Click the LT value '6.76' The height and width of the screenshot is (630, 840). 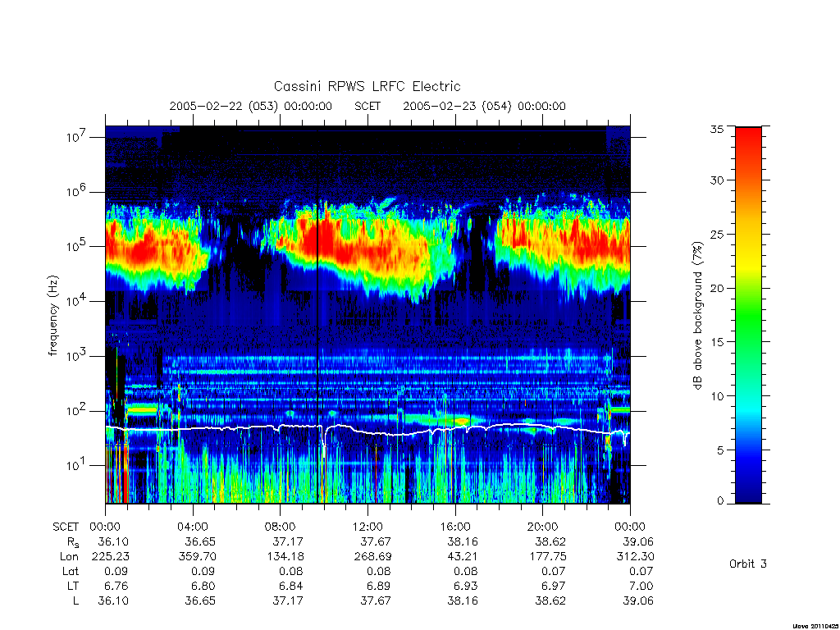click(116, 586)
